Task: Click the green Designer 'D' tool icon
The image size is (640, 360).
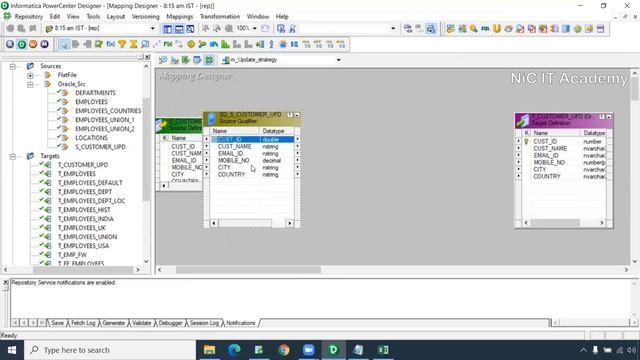Action: [22, 44]
